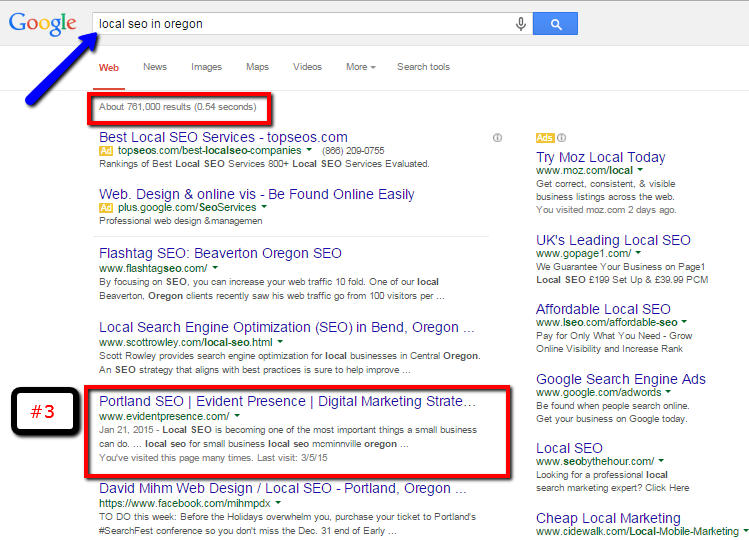
Task: Expand arrow next to www.google.com/adwords
Action: point(668,391)
